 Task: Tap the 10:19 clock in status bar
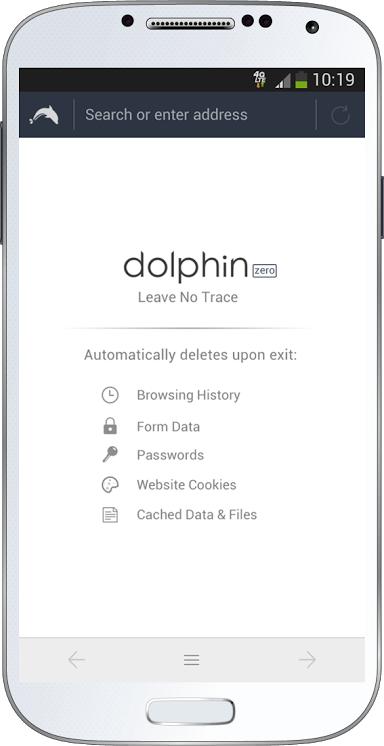pyautogui.click(x=334, y=79)
